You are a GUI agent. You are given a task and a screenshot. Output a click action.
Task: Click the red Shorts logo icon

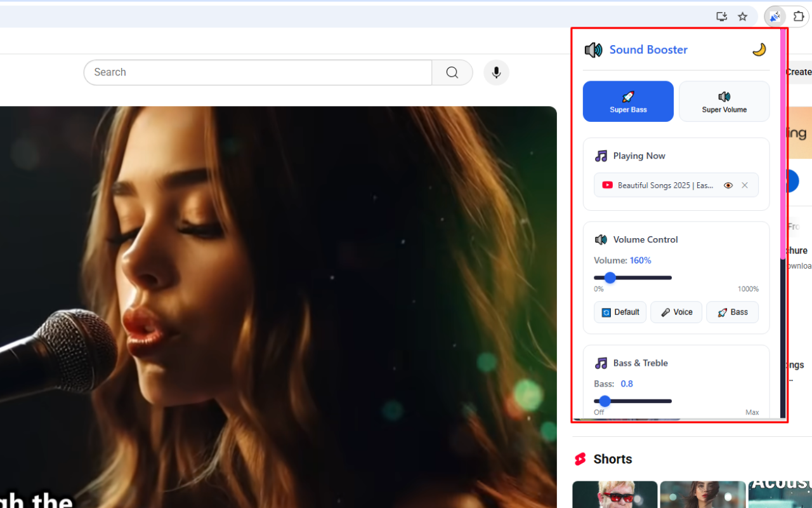[x=580, y=459]
